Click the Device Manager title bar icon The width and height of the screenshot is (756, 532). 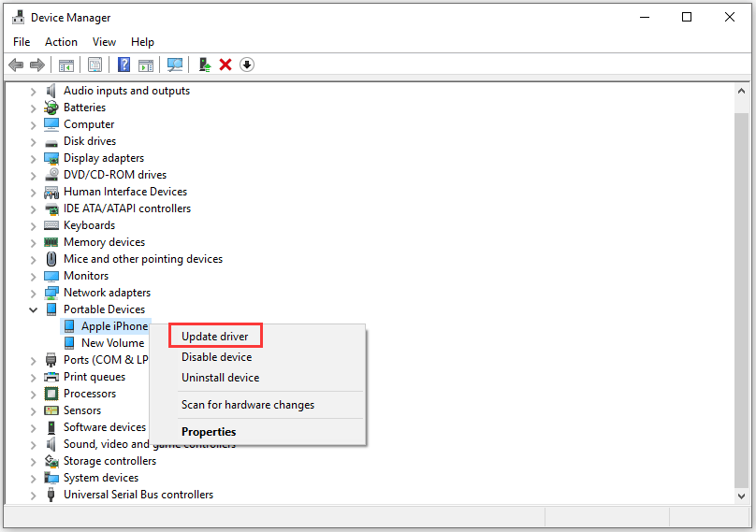pos(19,18)
